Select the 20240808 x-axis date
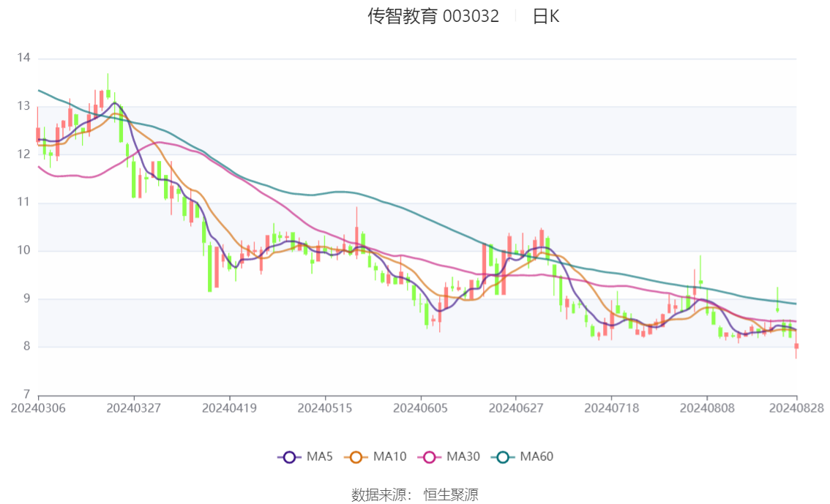The image size is (830, 504). [706, 408]
